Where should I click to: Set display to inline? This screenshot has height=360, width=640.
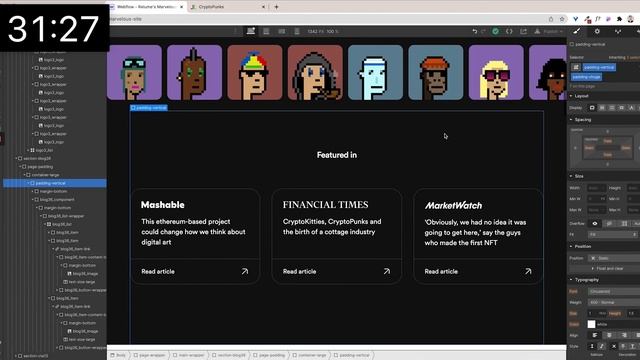coord(631,108)
